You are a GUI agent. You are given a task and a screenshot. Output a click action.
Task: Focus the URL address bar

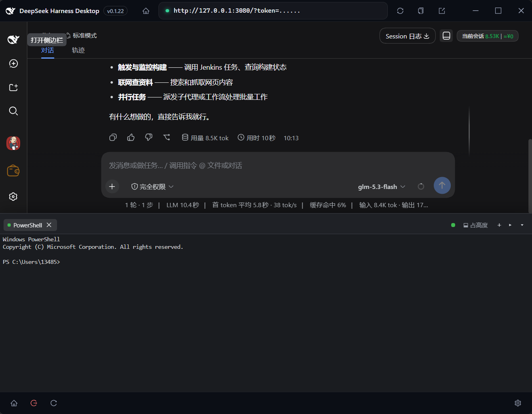tap(273, 11)
